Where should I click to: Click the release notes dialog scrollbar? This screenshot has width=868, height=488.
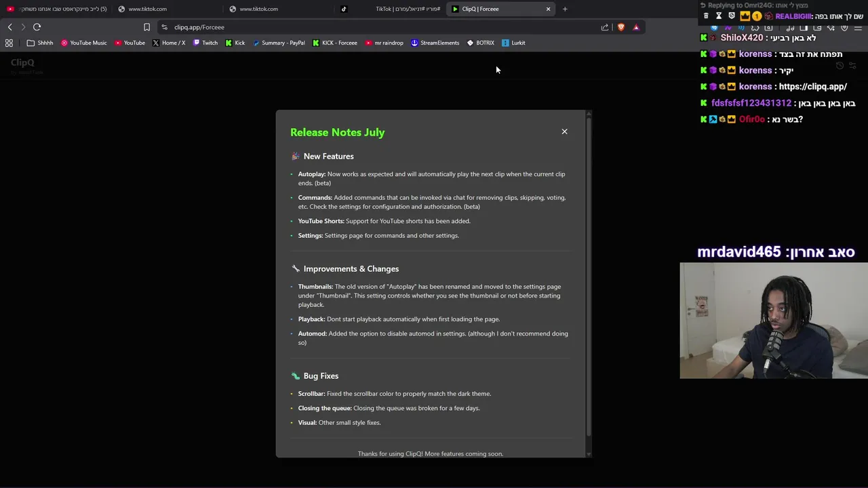(x=589, y=277)
